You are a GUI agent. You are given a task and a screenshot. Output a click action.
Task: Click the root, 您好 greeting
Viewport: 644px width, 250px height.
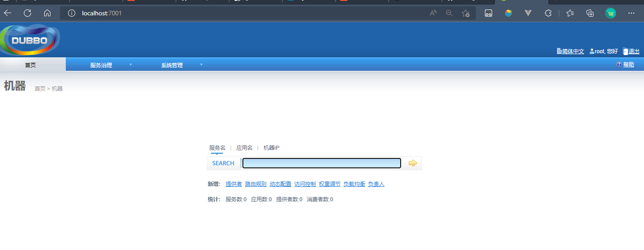(607, 51)
